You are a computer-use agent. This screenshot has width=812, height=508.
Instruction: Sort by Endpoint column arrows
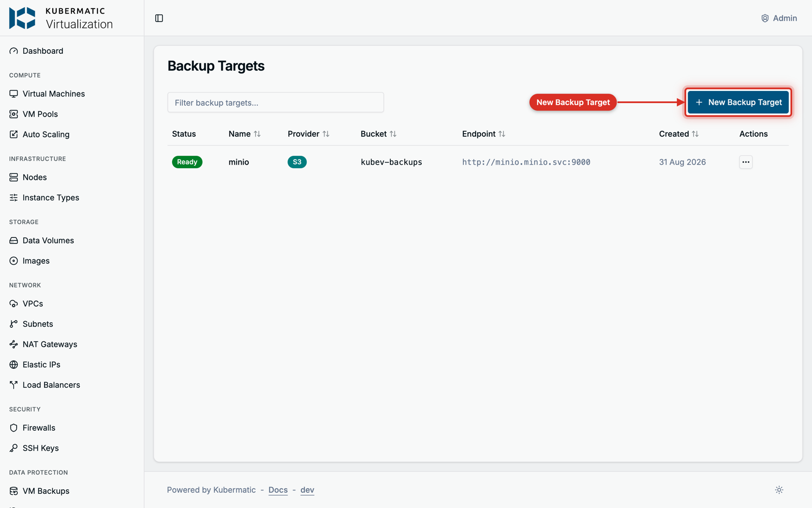tap(501, 134)
